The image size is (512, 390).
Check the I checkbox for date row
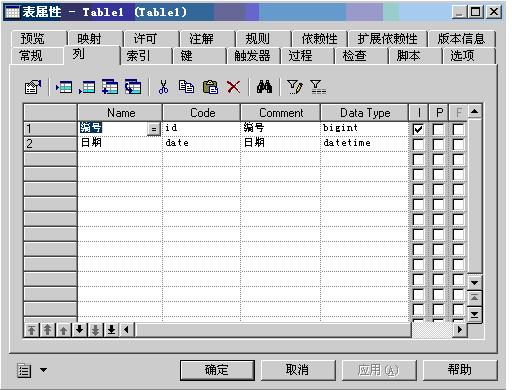click(x=418, y=144)
